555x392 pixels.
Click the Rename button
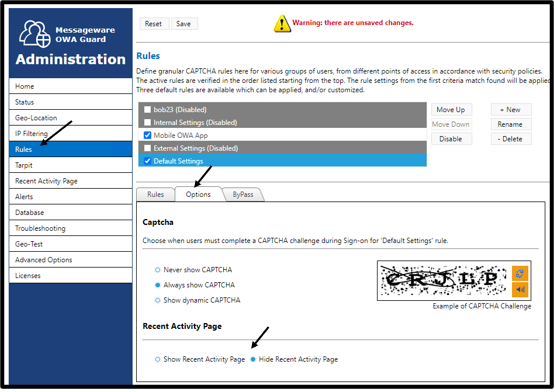510,124
